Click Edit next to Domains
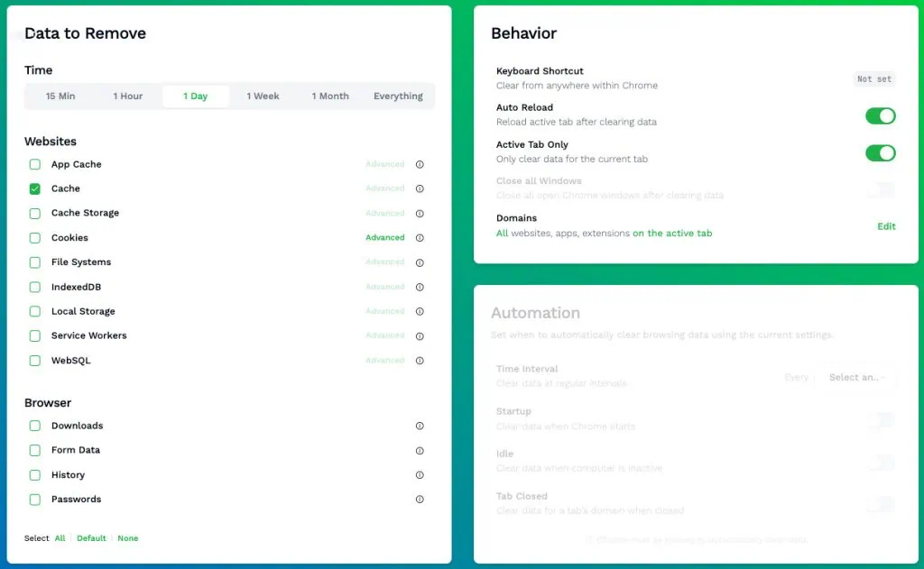This screenshot has width=924, height=569. click(x=885, y=226)
